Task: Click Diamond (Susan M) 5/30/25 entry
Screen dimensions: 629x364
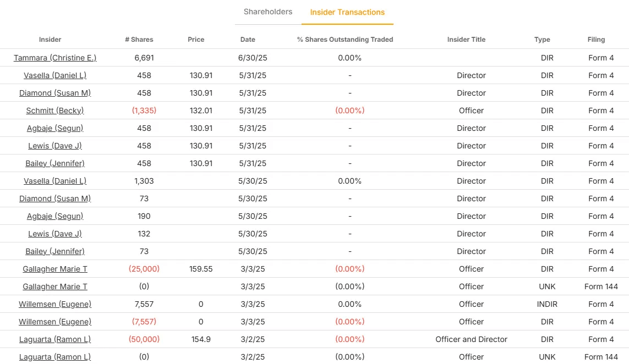Action: [x=55, y=198]
